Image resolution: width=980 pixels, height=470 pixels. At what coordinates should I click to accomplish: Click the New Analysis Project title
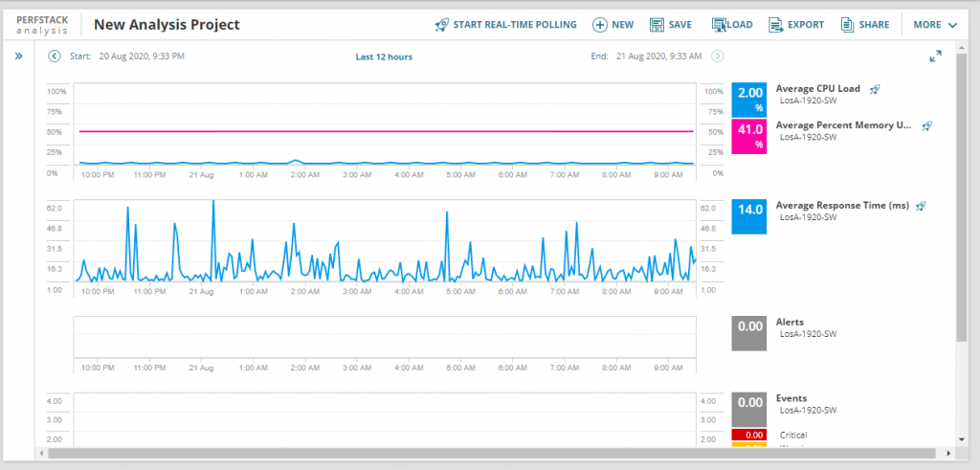(x=167, y=25)
